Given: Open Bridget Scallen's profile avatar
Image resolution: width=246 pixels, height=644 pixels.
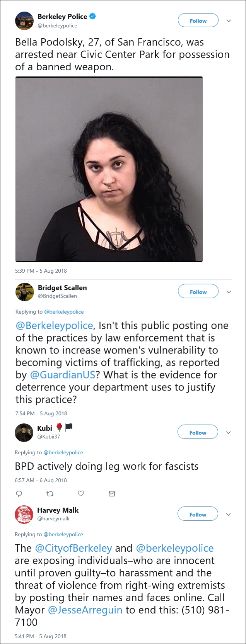Looking at the screenshot, I should click(24, 292).
